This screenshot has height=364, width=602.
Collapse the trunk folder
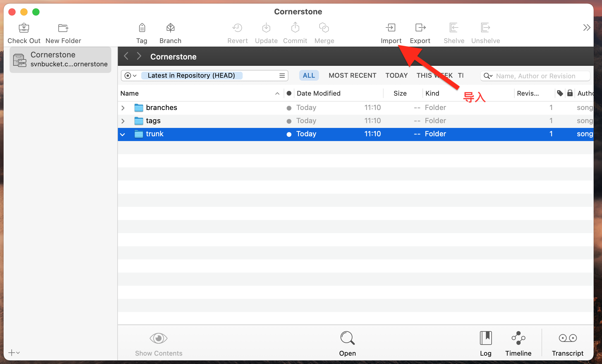coord(123,134)
